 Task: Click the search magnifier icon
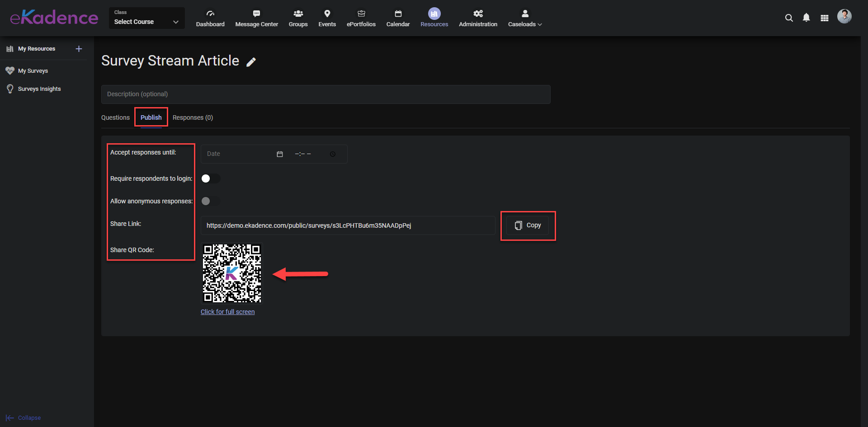pyautogui.click(x=789, y=18)
